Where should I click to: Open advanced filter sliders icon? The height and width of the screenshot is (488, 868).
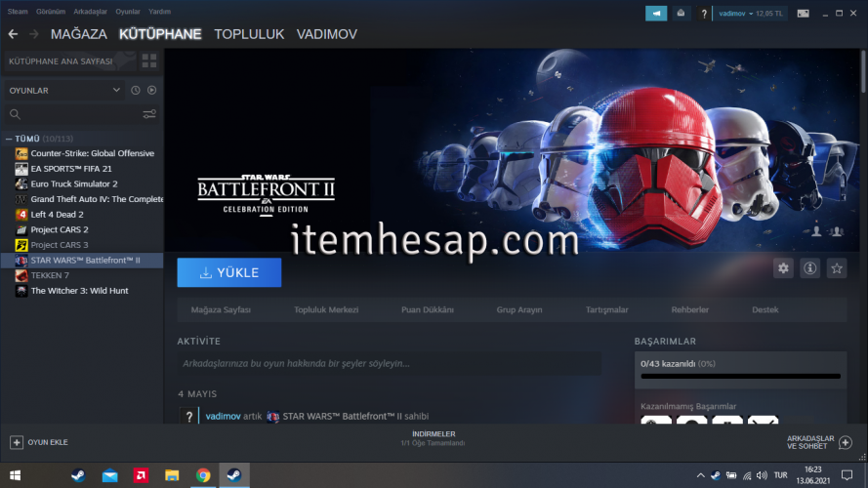pos(148,114)
